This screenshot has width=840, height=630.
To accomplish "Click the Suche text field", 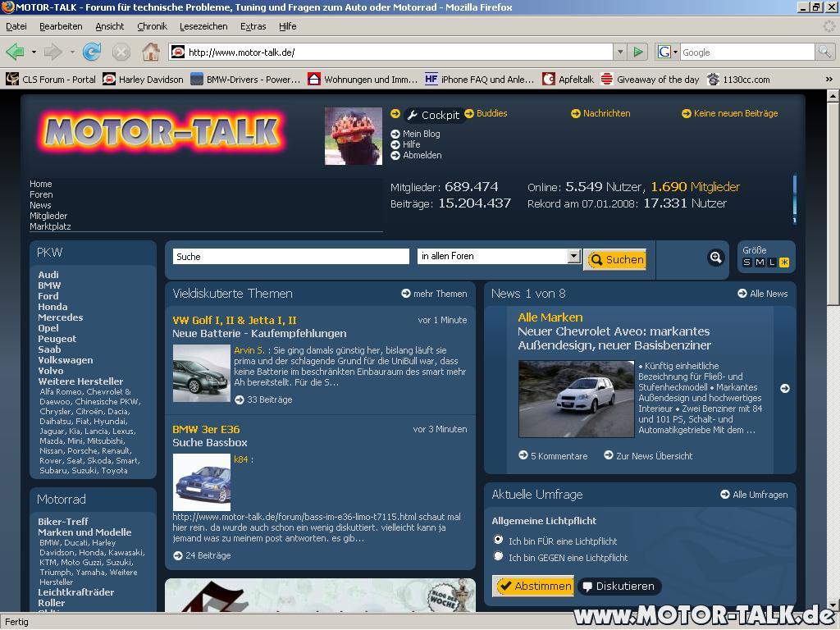I will coord(291,257).
